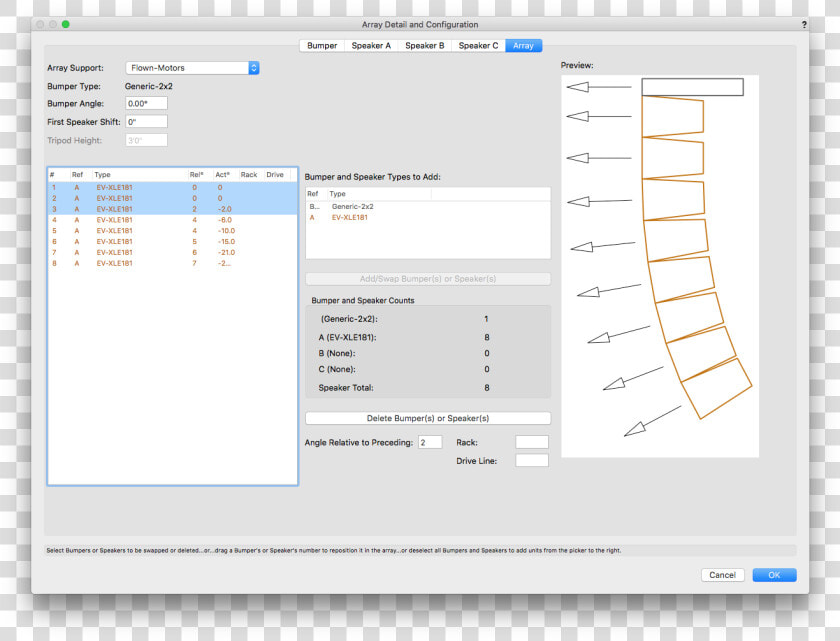Open the Speaker C tab
This screenshot has height=641, width=840.
click(478, 46)
